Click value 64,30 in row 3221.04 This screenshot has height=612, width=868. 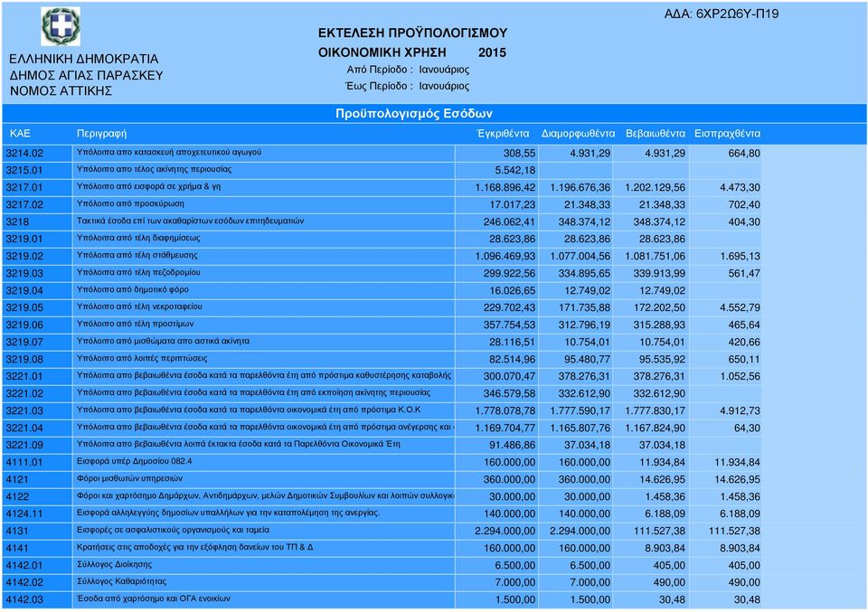(x=747, y=428)
